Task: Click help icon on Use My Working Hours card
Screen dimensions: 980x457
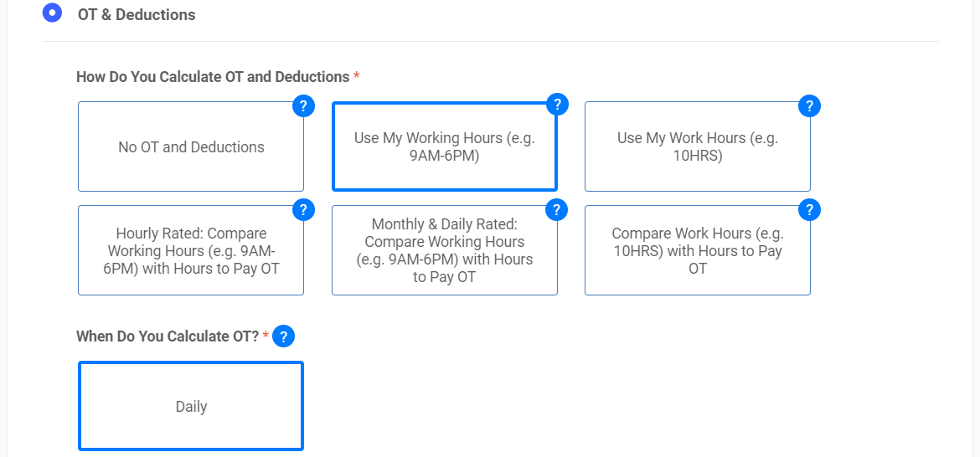Action: pyautogui.click(x=557, y=105)
